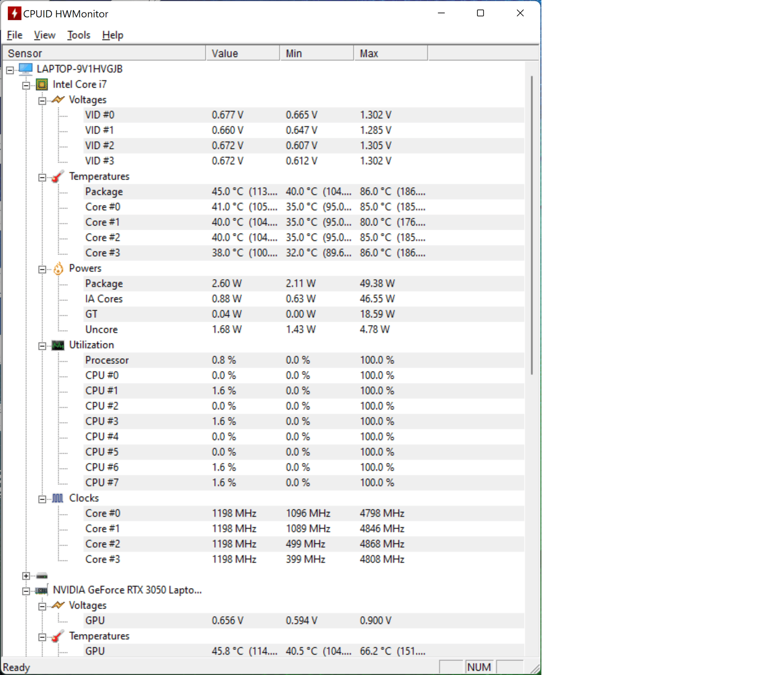Click the CPU Temperatures thermometer icon

point(58,176)
